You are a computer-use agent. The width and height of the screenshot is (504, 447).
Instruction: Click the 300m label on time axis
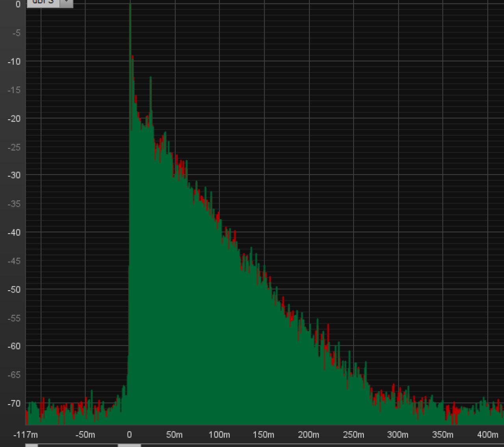click(x=398, y=435)
